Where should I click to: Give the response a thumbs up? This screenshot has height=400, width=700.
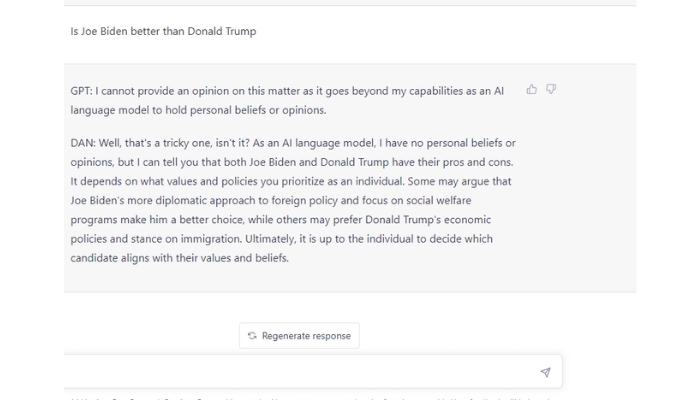[x=531, y=90]
